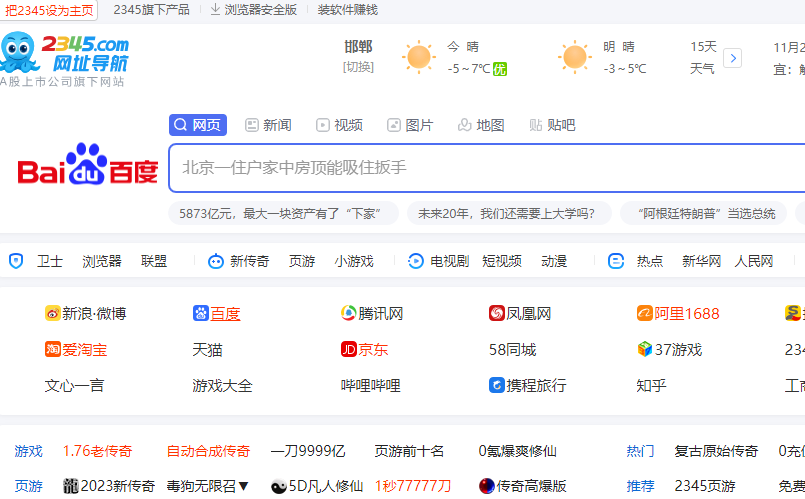Click the Ctrip icon beside 携程旅行
Image resolution: width=805 pixels, height=499 pixels.
[496, 385]
